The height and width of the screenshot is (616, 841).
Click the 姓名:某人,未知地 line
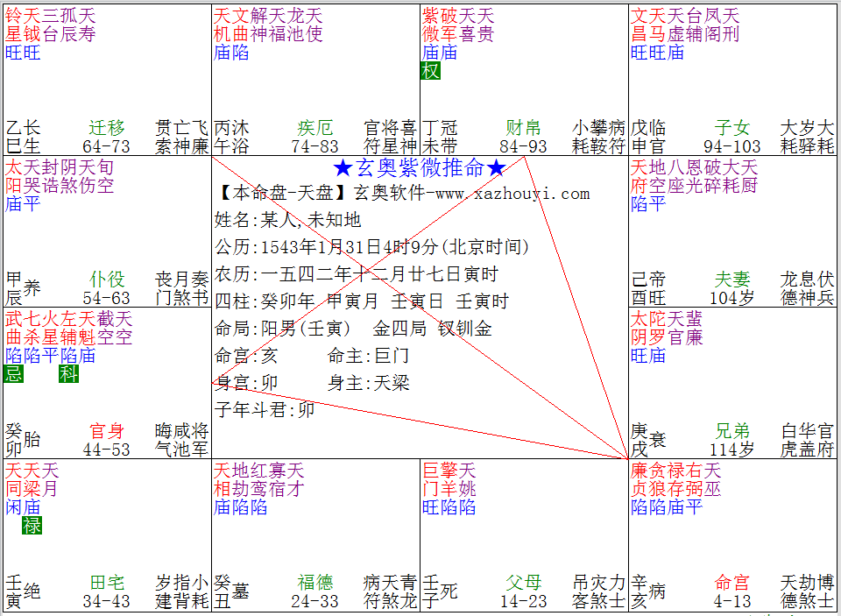pyautogui.click(x=288, y=219)
